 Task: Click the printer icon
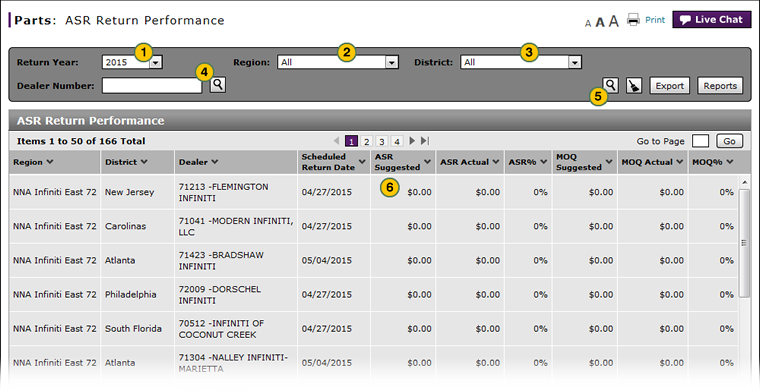click(633, 20)
